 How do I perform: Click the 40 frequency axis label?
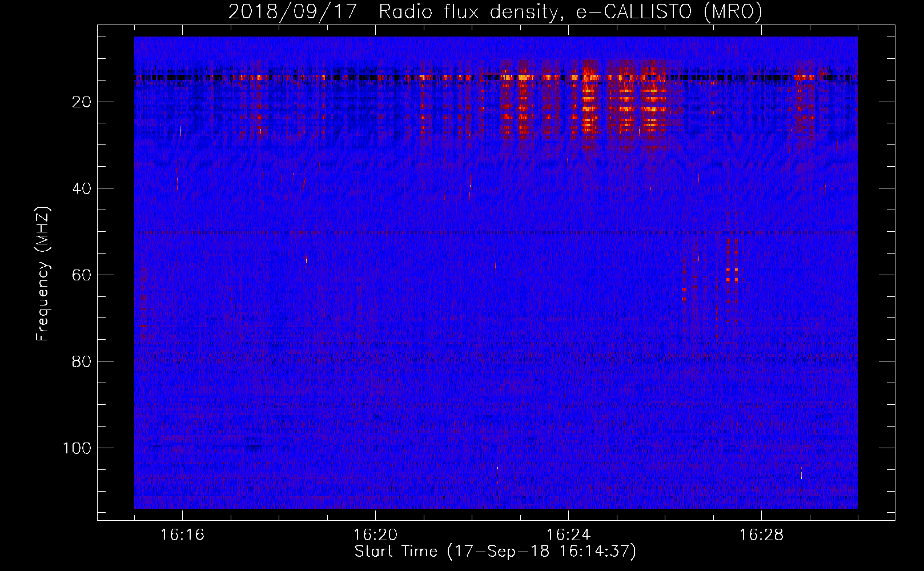point(82,188)
